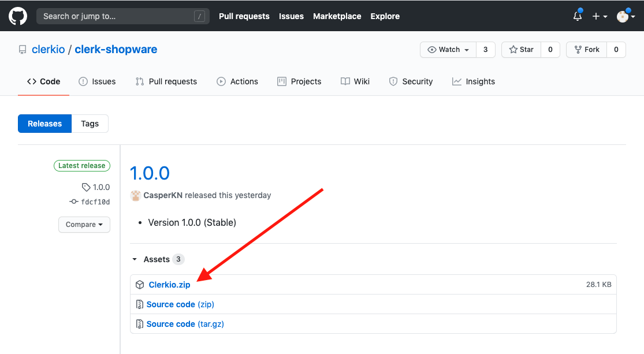Screen dimensions: 644x354
Task: Open the user avatar menu
Action: 626,16
